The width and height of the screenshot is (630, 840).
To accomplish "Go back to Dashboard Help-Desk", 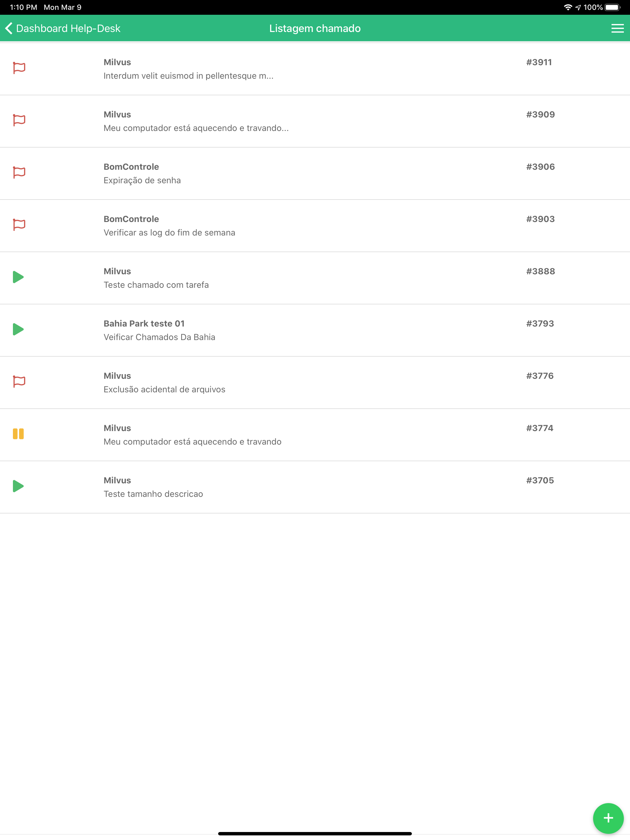I will [x=63, y=29].
